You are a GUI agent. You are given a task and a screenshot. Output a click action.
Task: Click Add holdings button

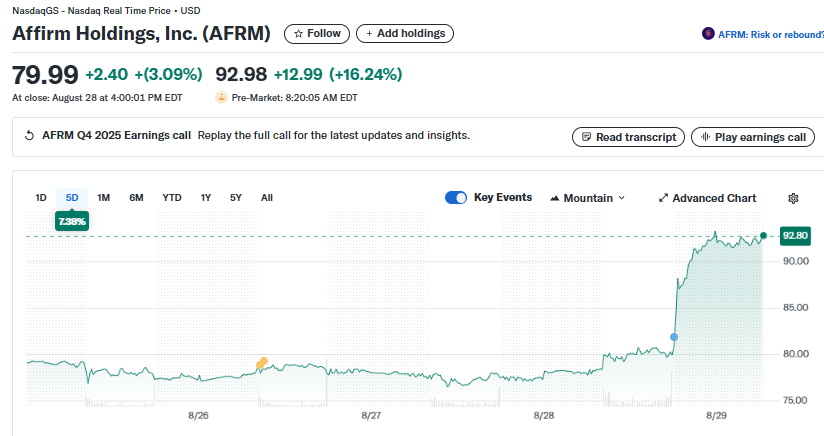(405, 34)
